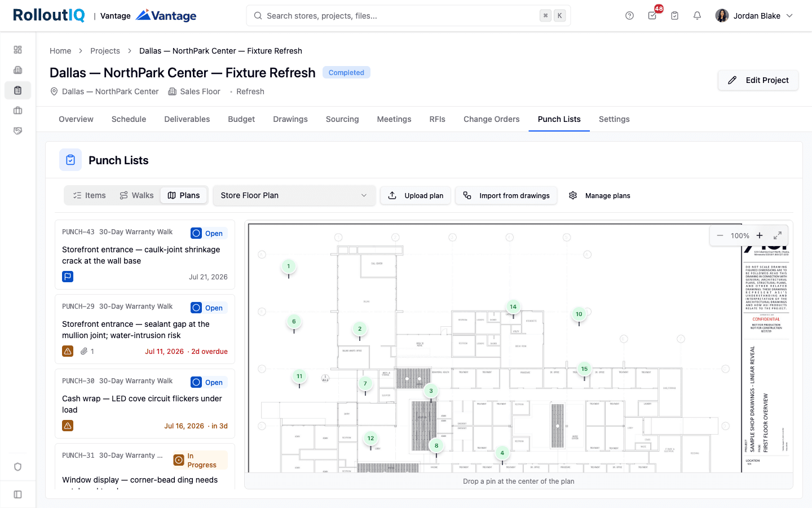Change the Open status on PUNCH-43

209,233
